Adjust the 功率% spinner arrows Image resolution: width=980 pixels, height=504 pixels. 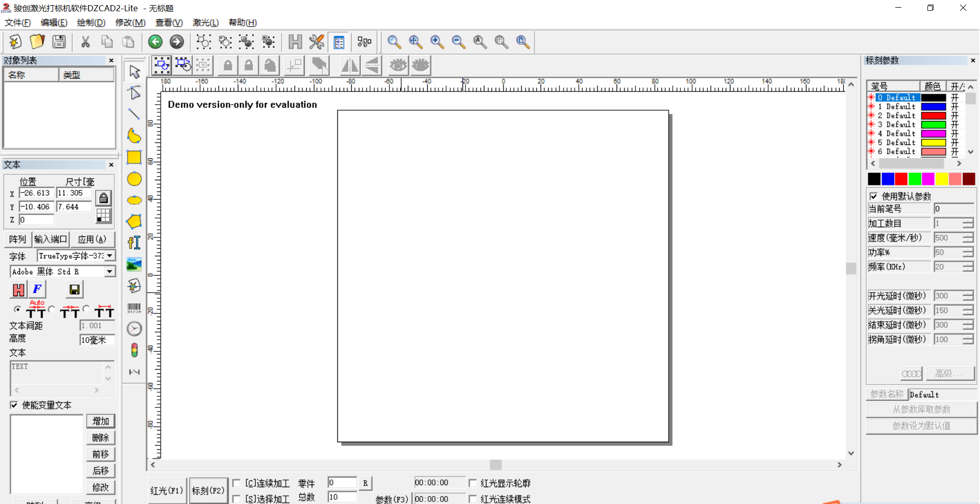click(968, 252)
